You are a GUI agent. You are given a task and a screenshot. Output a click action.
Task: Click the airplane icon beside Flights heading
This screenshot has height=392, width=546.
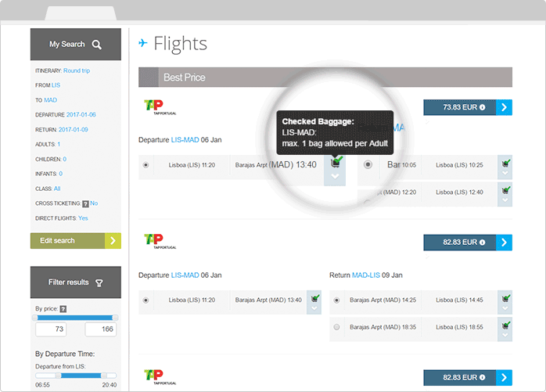coord(143,43)
